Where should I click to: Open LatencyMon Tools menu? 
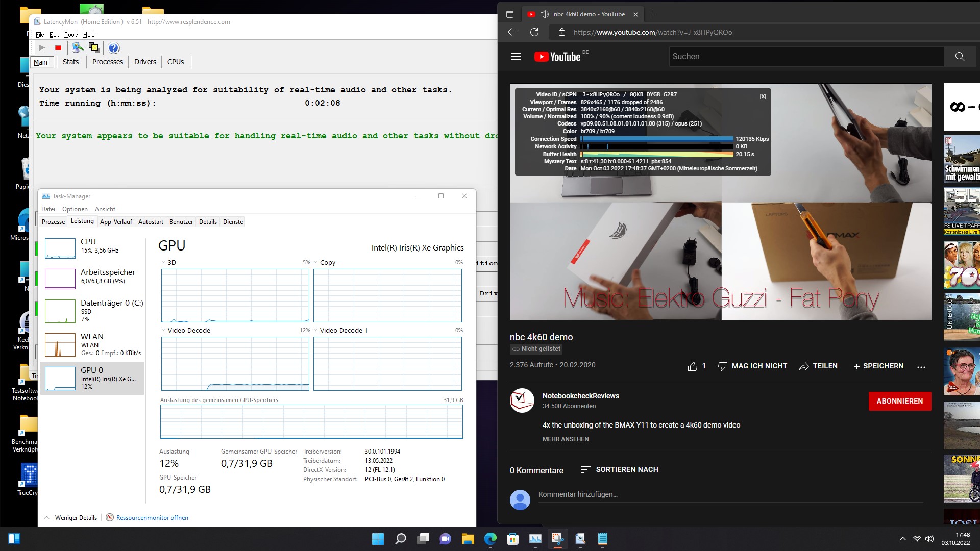click(71, 35)
